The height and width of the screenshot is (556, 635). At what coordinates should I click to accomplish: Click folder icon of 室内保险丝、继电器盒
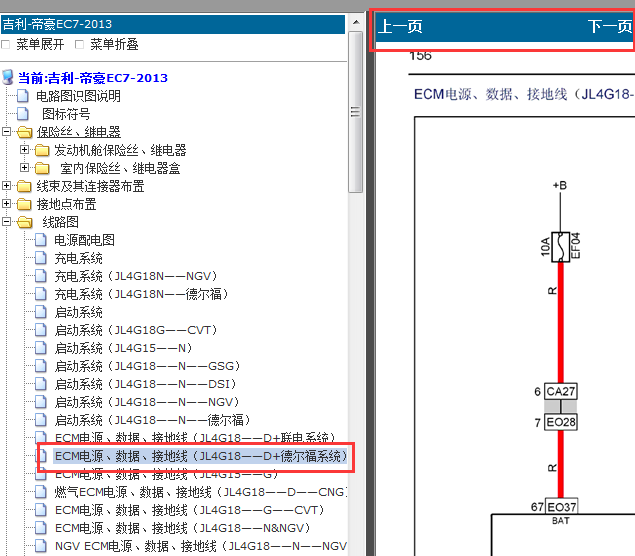(x=42, y=168)
